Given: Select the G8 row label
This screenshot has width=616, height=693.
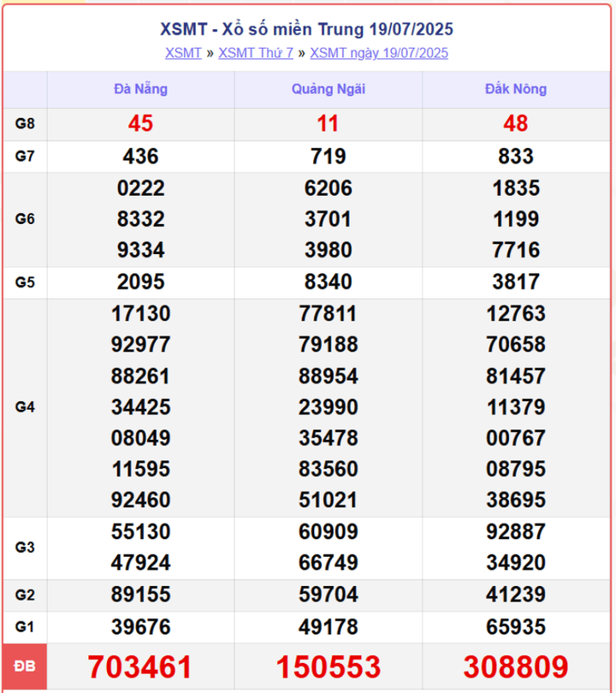Looking at the screenshot, I should click(x=25, y=124).
